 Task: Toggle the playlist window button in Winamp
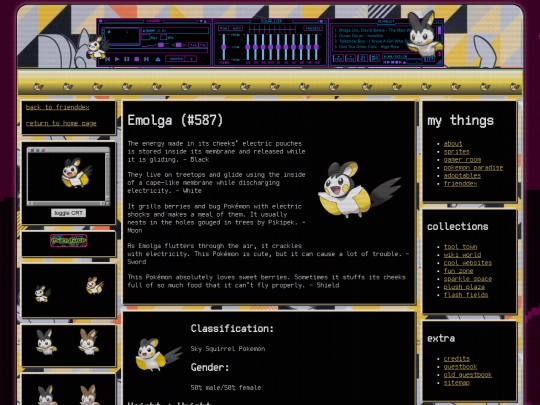(203, 45)
